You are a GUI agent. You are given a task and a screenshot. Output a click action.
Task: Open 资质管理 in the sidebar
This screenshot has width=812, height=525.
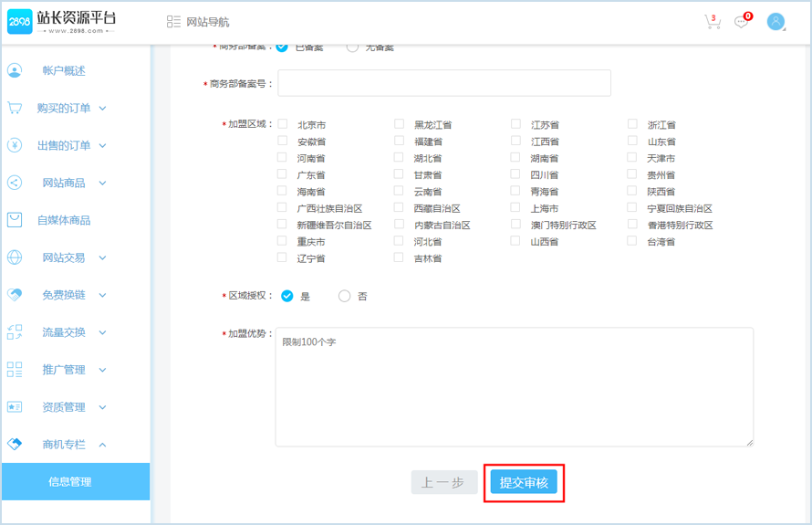(x=64, y=407)
